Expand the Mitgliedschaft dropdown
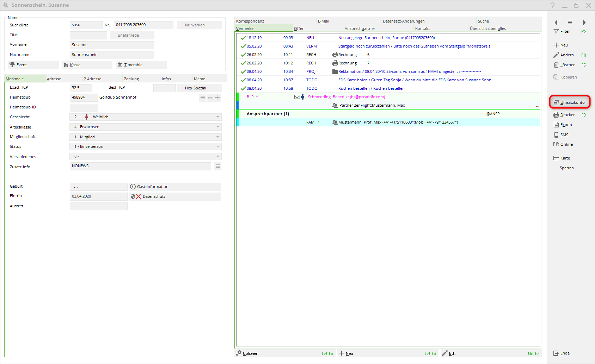This screenshot has width=595, height=364. [218, 137]
